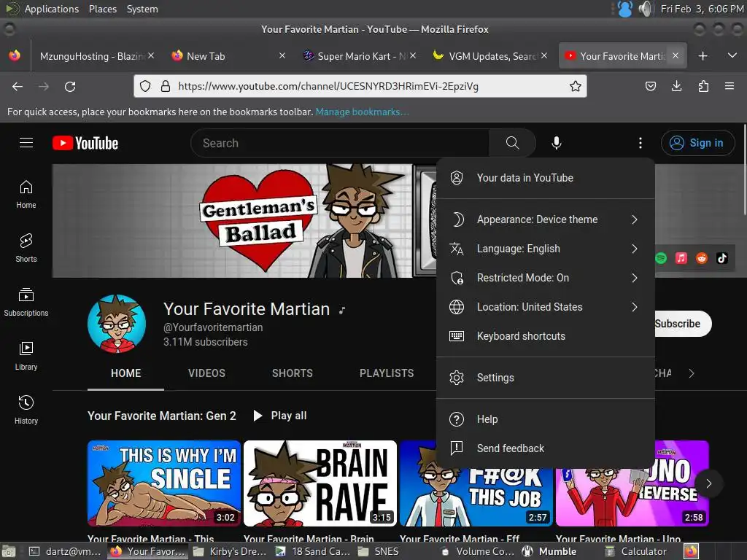Open Library in the sidebar
The image size is (747, 560).
(26, 356)
